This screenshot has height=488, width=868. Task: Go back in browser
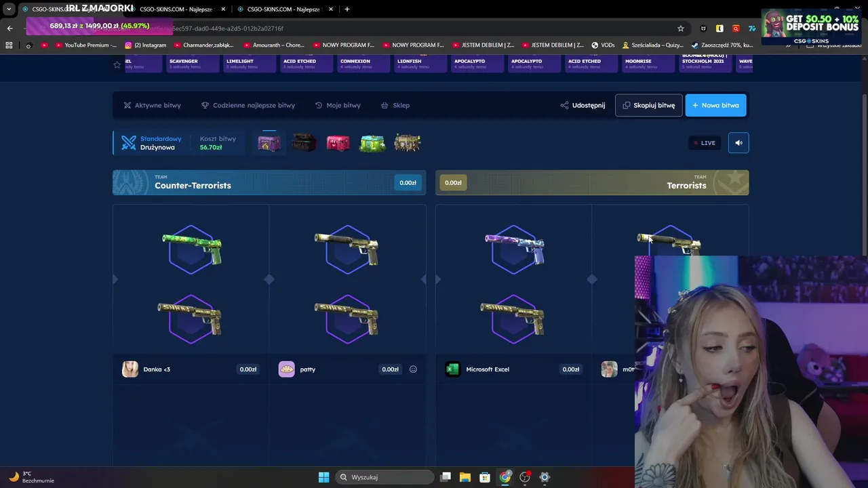(x=9, y=28)
